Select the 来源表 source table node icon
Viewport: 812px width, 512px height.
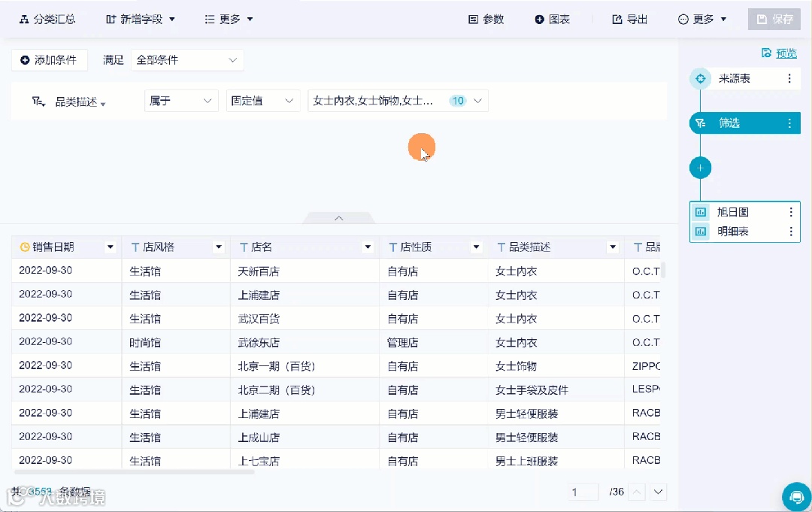click(x=700, y=77)
